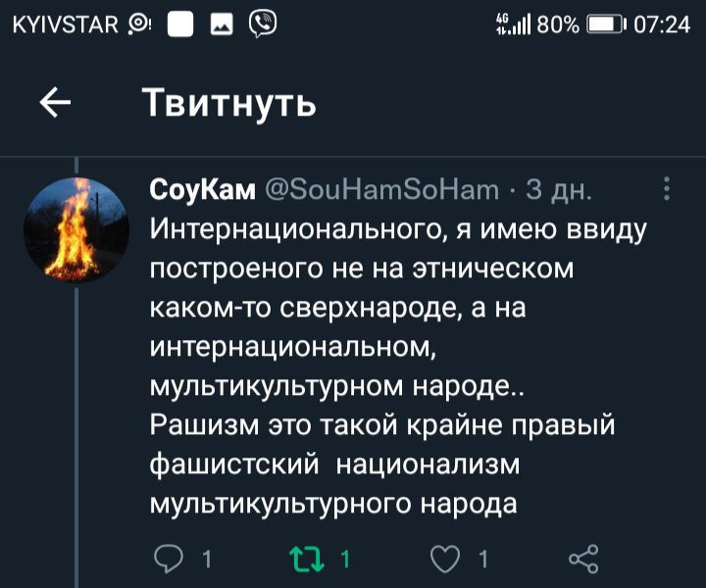Tap the Viber notification icon
The width and height of the screenshot is (706, 588).
point(262,23)
